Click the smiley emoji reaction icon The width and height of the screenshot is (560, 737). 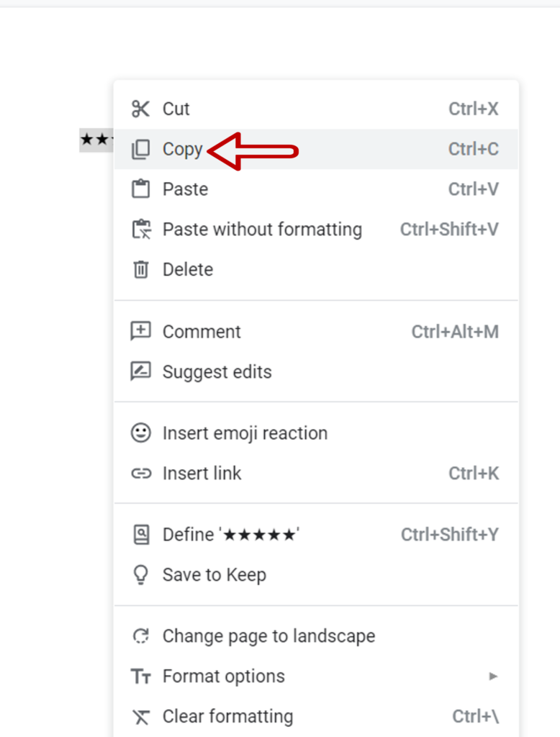point(140,433)
